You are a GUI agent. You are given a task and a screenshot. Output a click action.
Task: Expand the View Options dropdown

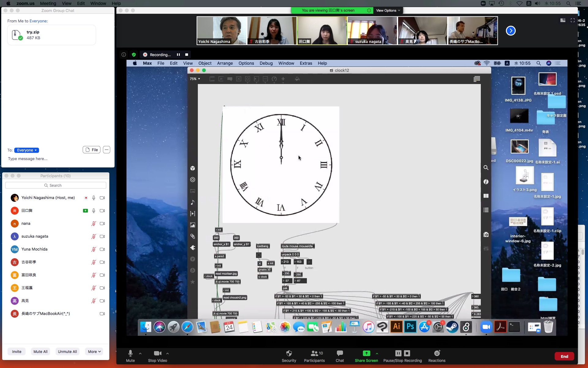tap(388, 10)
